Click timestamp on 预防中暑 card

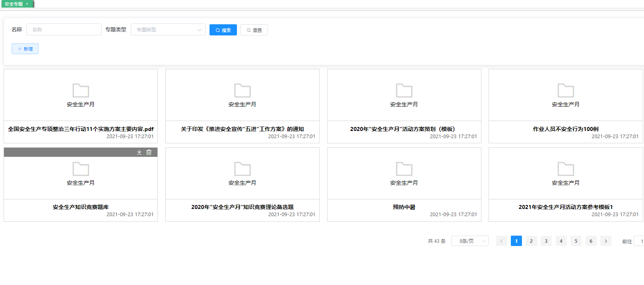pos(453,214)
